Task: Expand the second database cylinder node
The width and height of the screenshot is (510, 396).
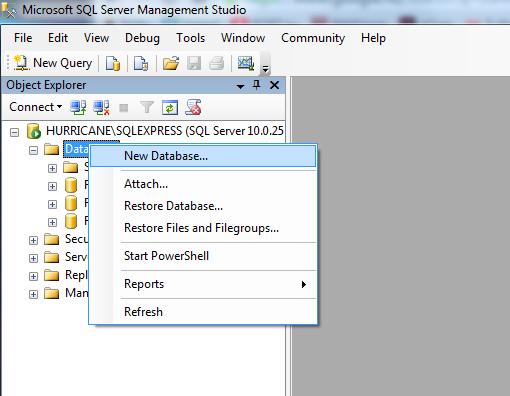Action: coord(52,204)
